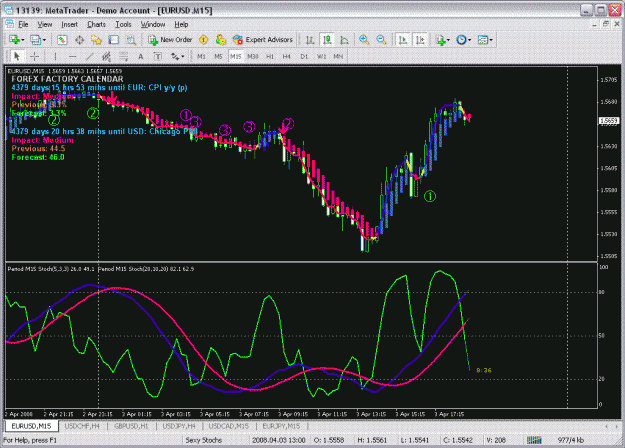This screenshot has width=625, height=448.
Task: Switch to the USDCHF,H4 chart tab
Action: (x=82, y=426)
